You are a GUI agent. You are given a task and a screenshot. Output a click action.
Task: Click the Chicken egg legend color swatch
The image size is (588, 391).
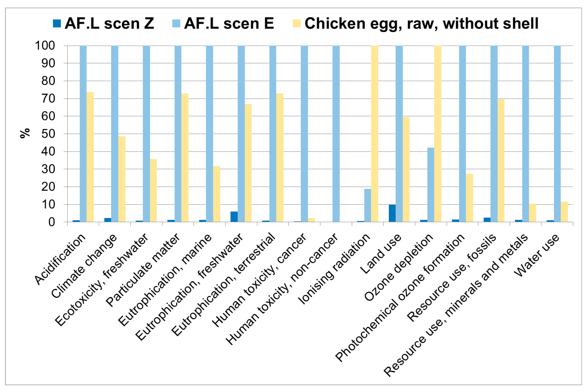point(297,23)
